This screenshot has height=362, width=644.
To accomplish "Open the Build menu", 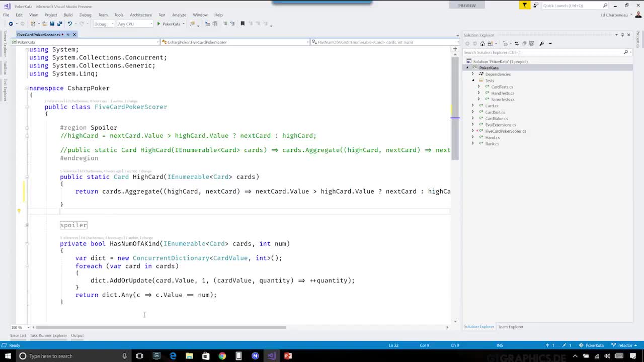I will (x=68, y=15).
